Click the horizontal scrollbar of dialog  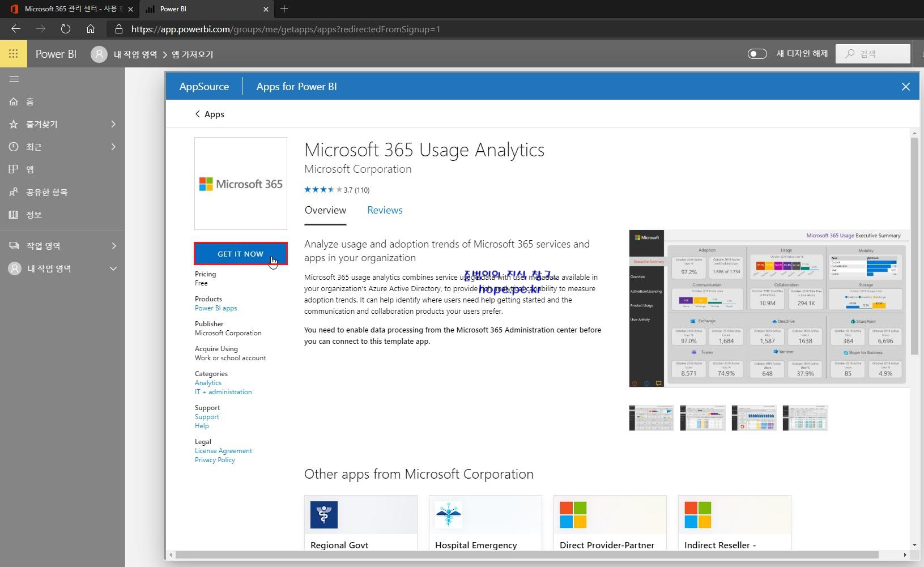[x=527, y=555]
